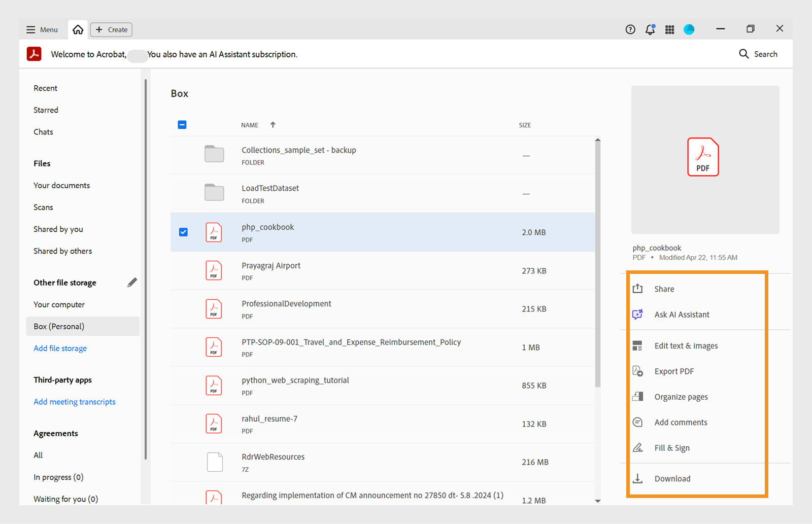Image resolution: width=812 pixels, height=524 pixels.
Task: Switch to the Home tab
Action: click(77, 29)
